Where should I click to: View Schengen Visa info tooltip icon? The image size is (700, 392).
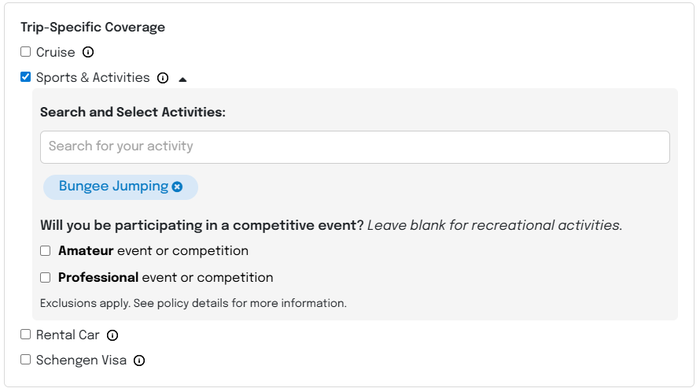pos(139,360)
